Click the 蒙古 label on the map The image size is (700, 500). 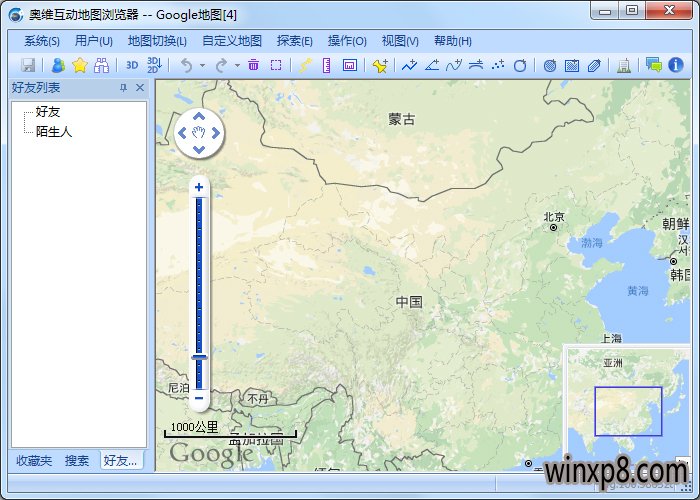(402, 119)
